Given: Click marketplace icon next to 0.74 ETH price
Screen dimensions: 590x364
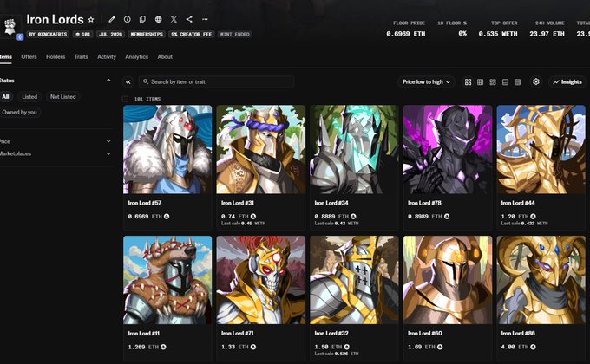Looking at the screenshot, I should click(x=253, y=217).
